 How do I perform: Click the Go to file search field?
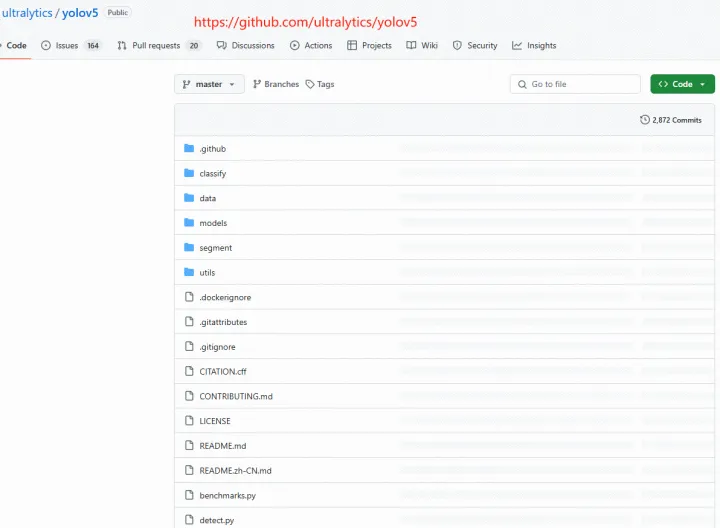click(x=575, y=84)
